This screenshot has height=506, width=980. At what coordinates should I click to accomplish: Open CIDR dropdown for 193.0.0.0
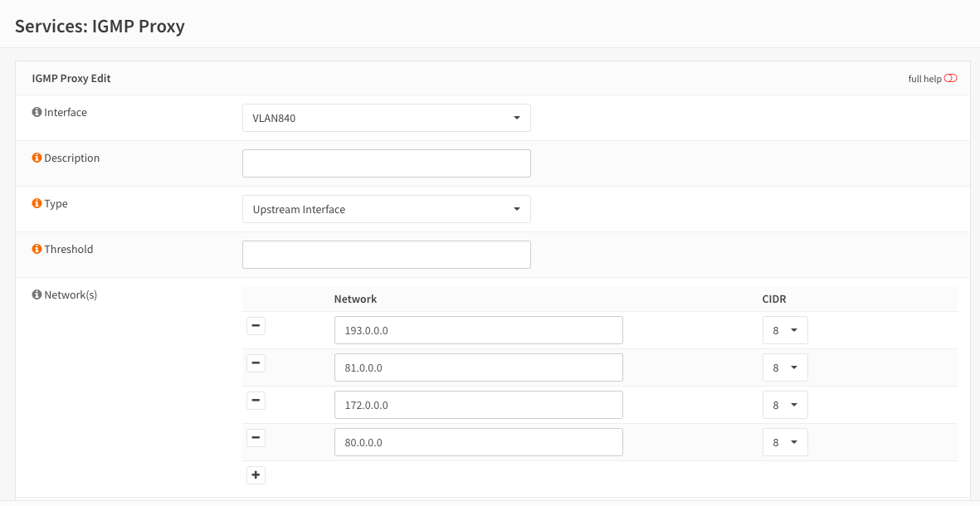[784, 330]
